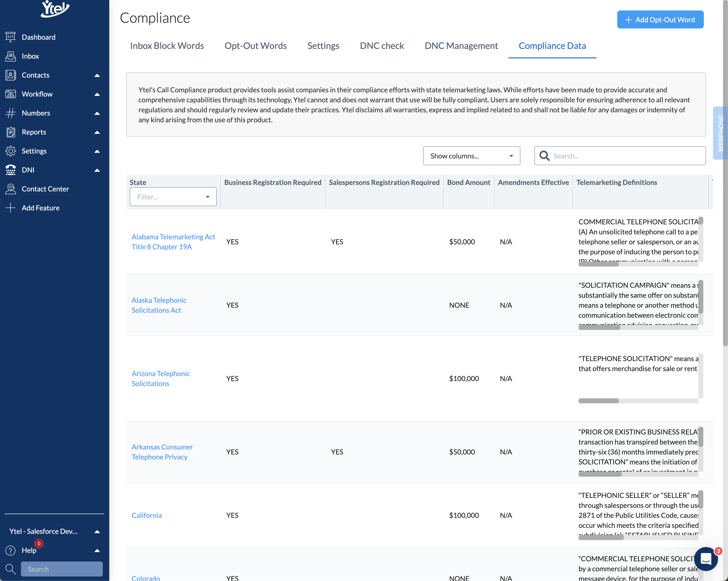Click the Dashboard icon in sidebar
The width and height of the screenshot is (728, 581).
coord(10,37)
